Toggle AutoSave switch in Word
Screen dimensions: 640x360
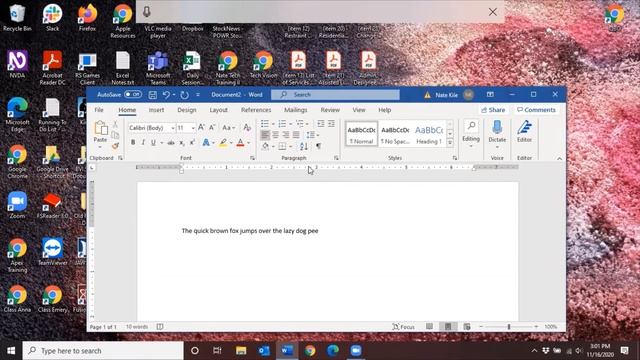pyautogui.click(x=133, y=94)
